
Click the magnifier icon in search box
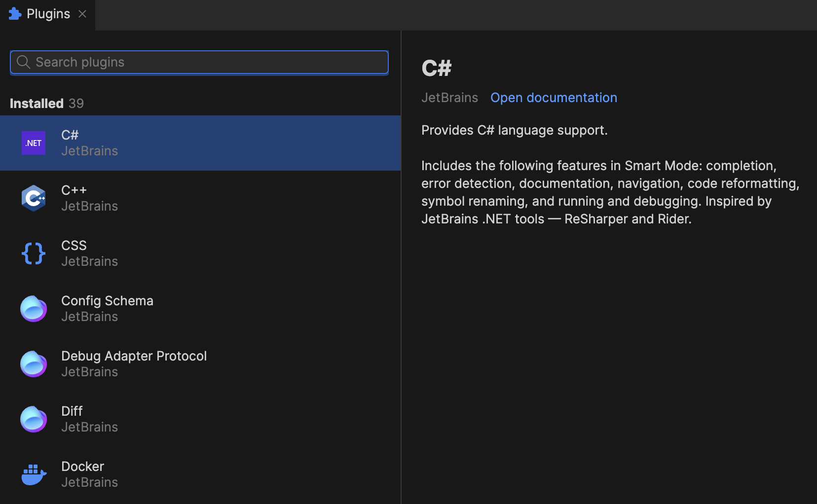(x=23, y=62)
